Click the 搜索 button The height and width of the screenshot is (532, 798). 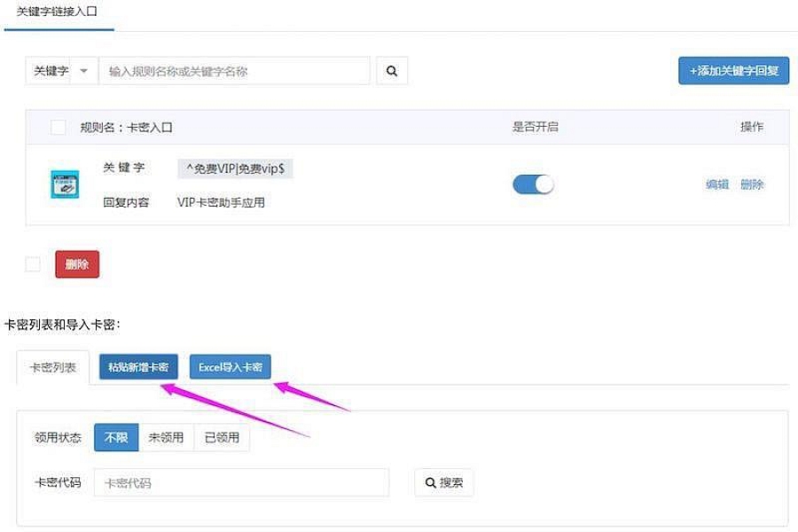tap(444, 482)
